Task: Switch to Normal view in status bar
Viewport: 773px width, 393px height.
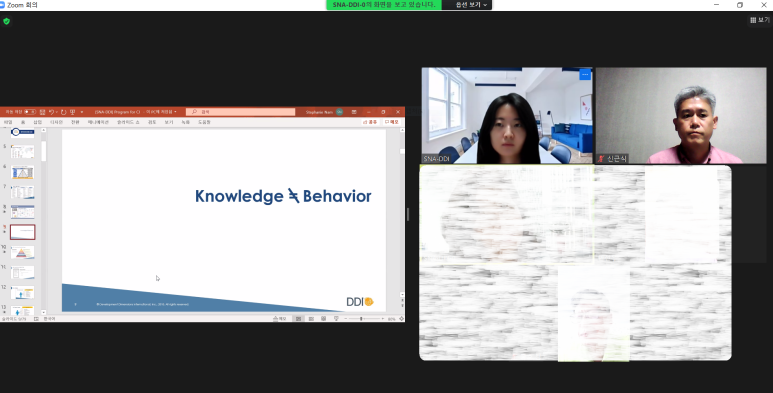Action: [x=298, y=319]
